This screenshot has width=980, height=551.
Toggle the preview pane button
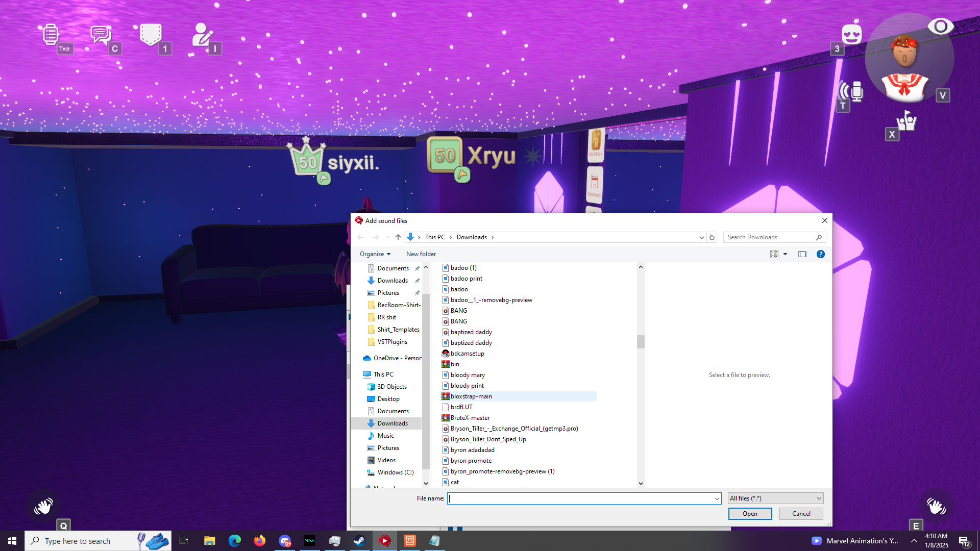click(x=802, y=254)
